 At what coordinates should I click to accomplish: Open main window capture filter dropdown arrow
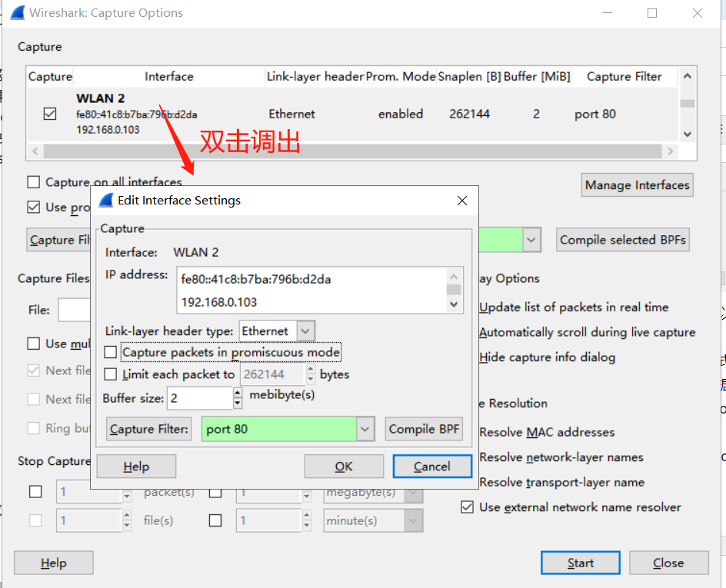pos(531,240)
